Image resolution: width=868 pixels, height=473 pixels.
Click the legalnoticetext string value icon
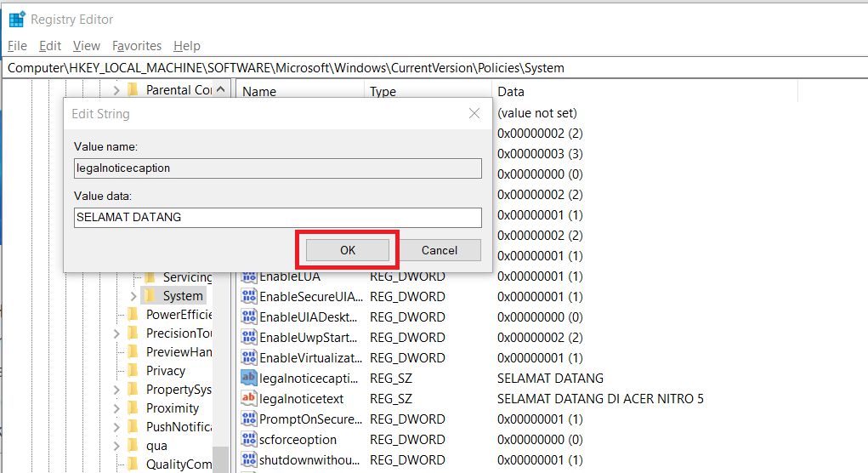(x=249, y=398)
